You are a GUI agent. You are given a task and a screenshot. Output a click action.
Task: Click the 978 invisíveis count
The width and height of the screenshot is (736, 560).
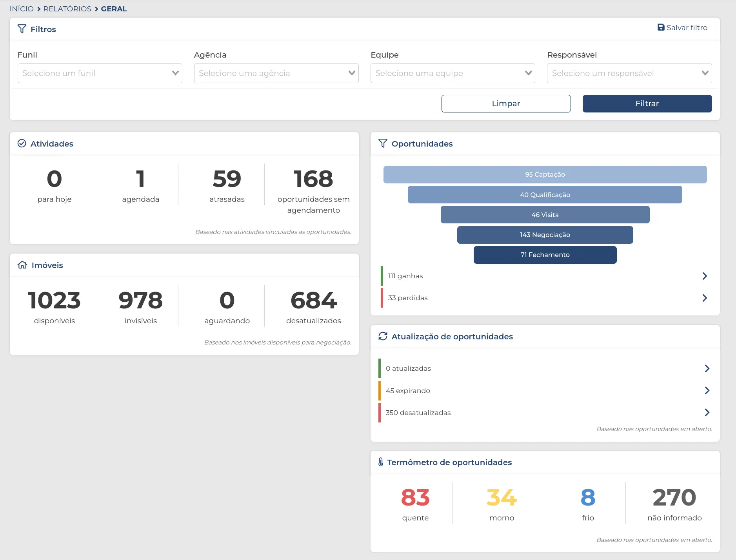(141, 301)
